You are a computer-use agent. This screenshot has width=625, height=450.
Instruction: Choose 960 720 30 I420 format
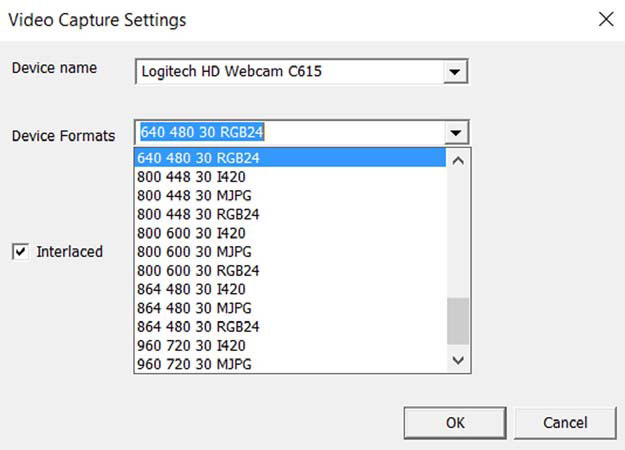(x=291, y=345)
